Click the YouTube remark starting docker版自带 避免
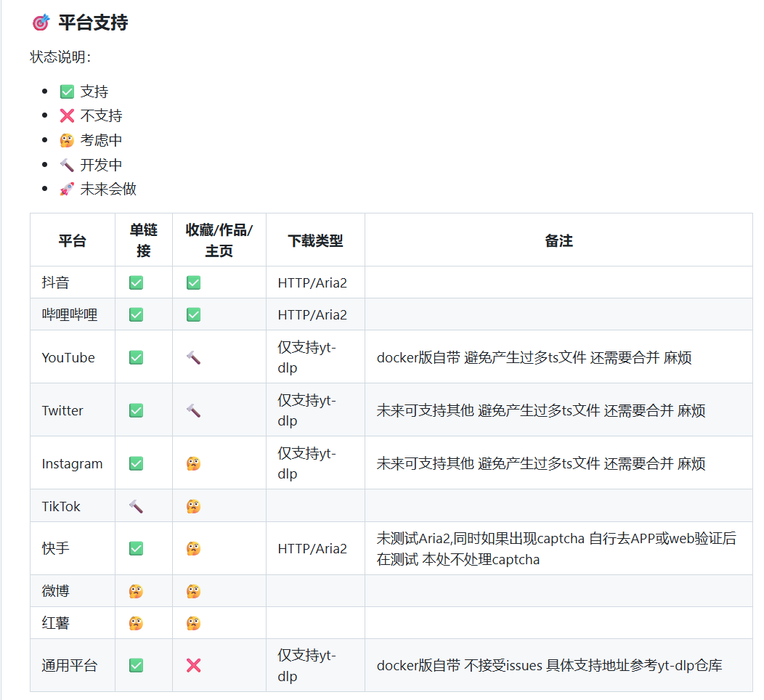The height and width of the screenshot is (700, 764). pyautogui.click(x=534, y=357)
